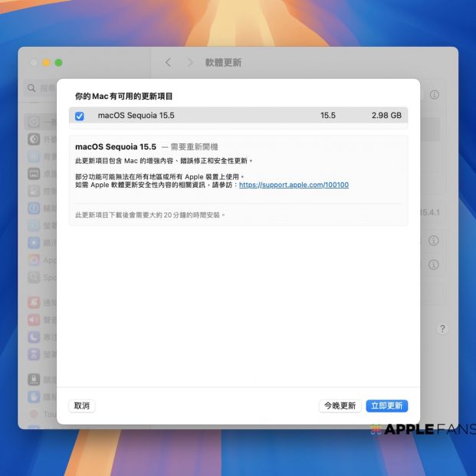Screen dimensions: 476x476
Task: Choose 今晚更新 to update tonight
Action: pos(340,405)
